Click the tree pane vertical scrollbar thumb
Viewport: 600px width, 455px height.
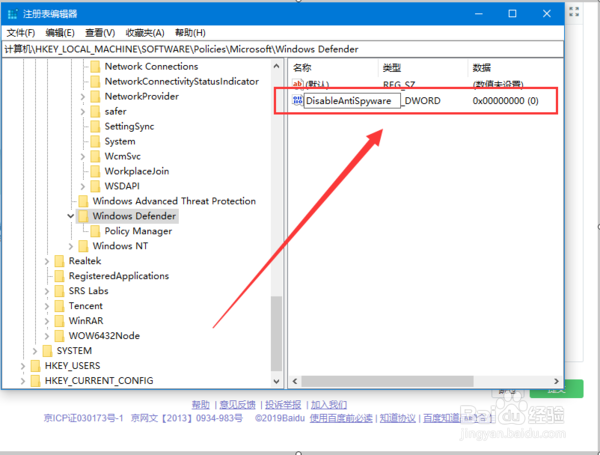276,333
